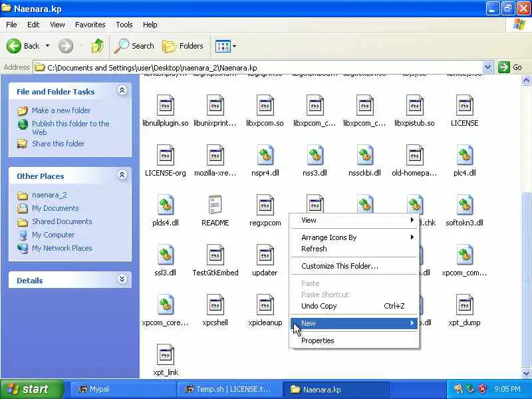Select the nspr4.dll file icon
Image resolution: width=532 pixels, height=399 pixels.
coord(265,156)
